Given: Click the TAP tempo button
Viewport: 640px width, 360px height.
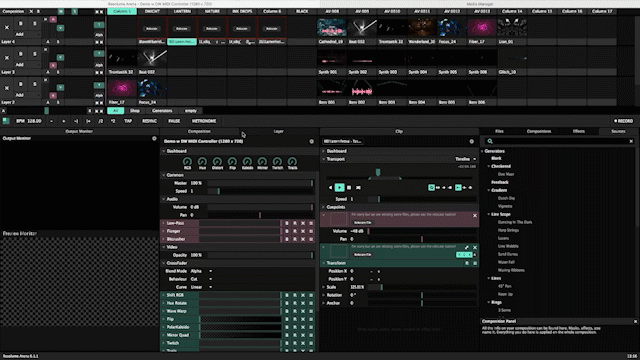Looking at the screenshot, I should 128,121.
